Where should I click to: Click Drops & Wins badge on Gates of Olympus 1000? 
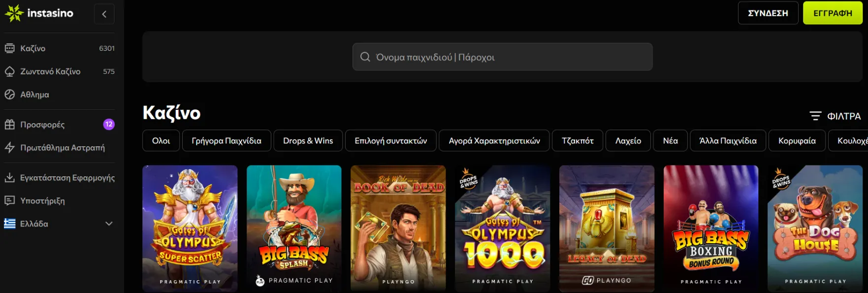pyautogui.click(x=468, y=179)
